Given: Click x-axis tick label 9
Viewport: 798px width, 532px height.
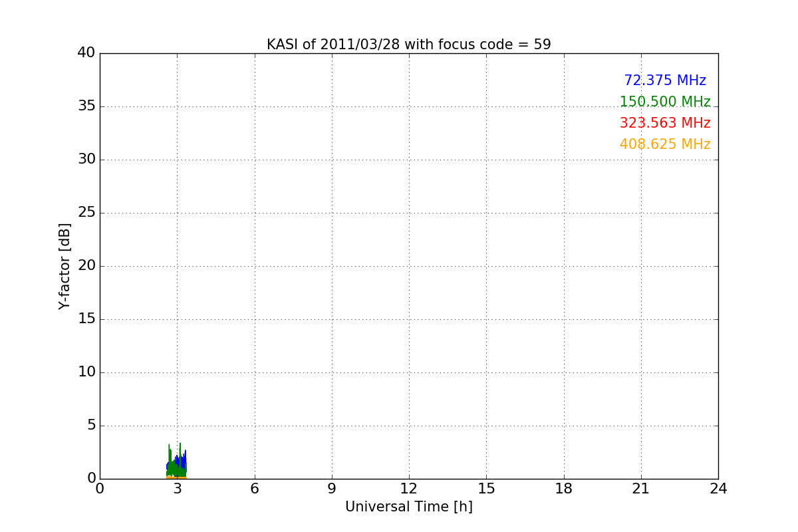Looking at the screenshot, I should click(x=332, y=489).
